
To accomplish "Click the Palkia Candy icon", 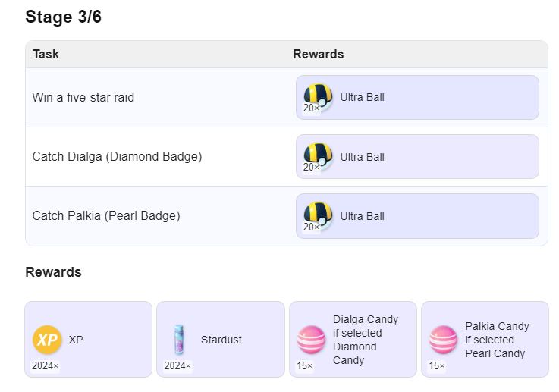I will [x=443, y=339].
